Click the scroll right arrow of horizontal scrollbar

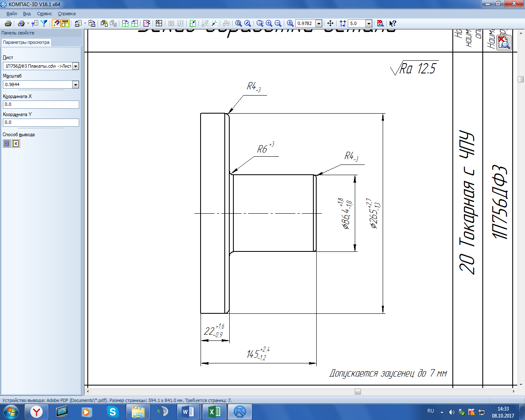[514, 391]
